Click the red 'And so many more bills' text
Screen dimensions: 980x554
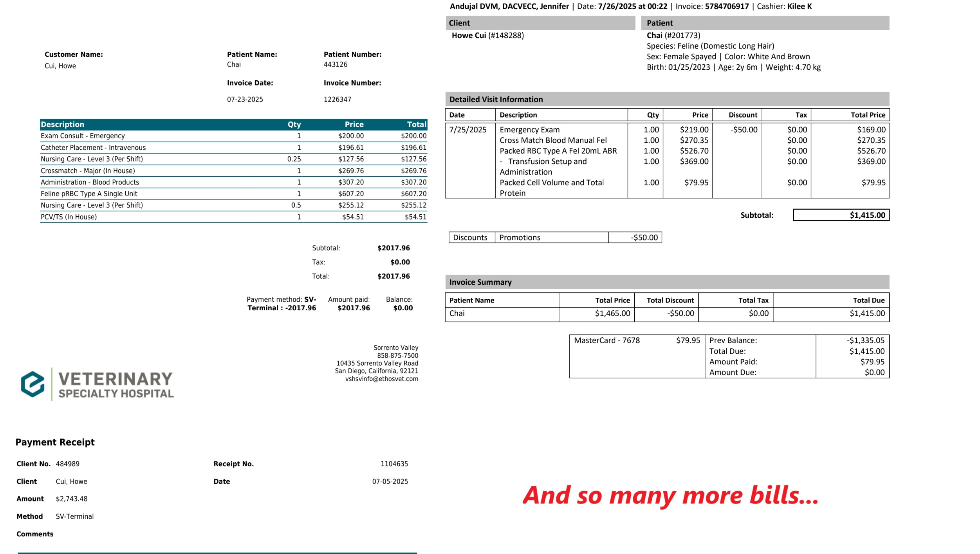tap(670, 496)
